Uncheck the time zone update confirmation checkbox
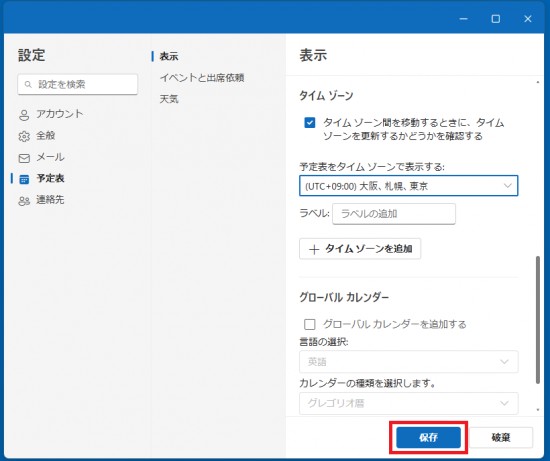 pyautogui.click(x=310, y=123)
